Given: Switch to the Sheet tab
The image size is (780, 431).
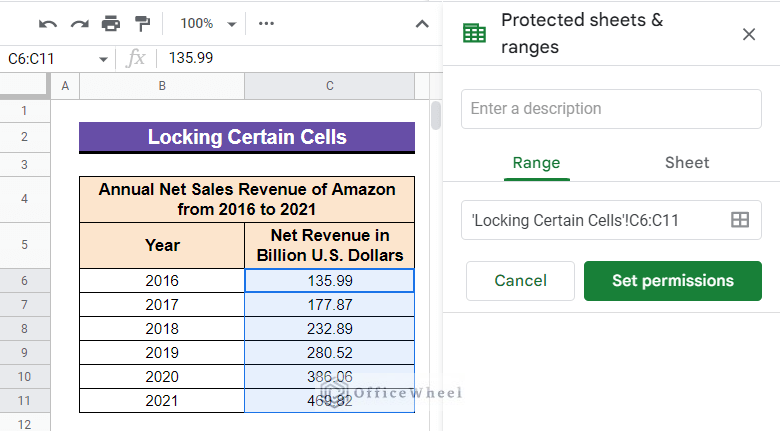Looking at the screenshot, I should click(687, 163).
